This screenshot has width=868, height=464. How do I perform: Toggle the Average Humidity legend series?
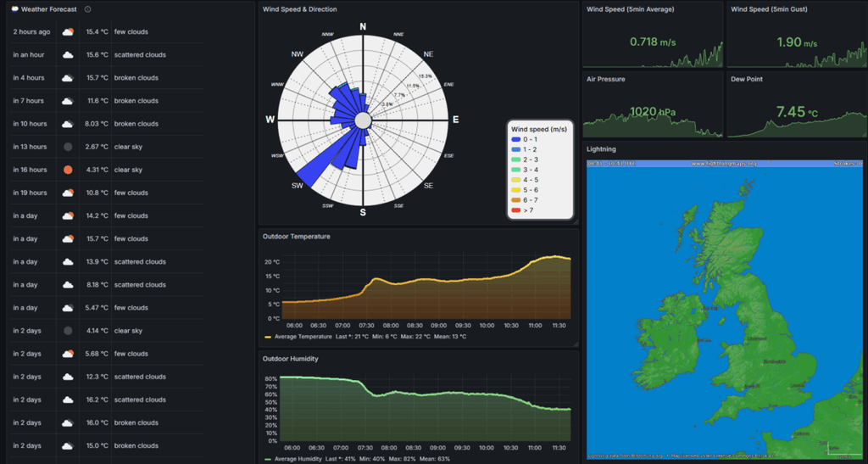point(295,459)
